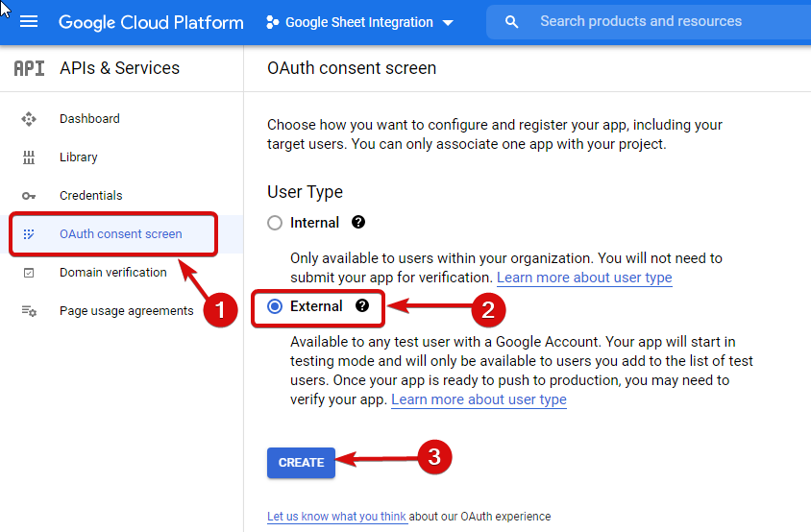
Task: Click the Domain verification checkbox icon
Action: pyautogui.click(x=29, y=273)
